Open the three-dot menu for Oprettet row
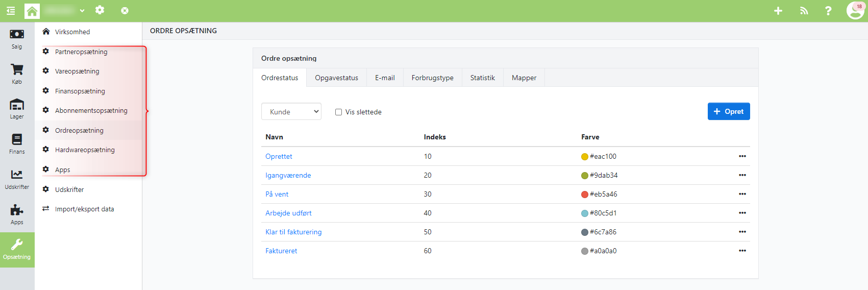The width and height of the screenshot is (868, 290). point(742,156)
